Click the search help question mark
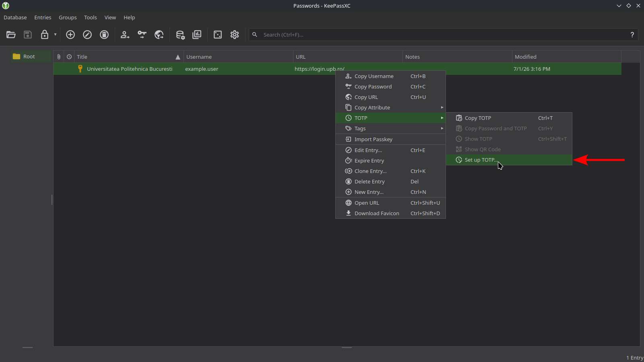 632,35
